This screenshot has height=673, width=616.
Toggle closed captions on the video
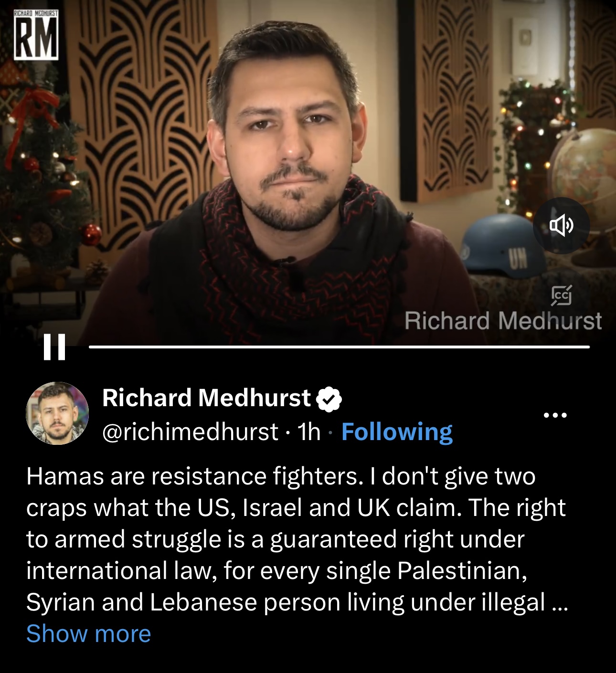[561, 295]
